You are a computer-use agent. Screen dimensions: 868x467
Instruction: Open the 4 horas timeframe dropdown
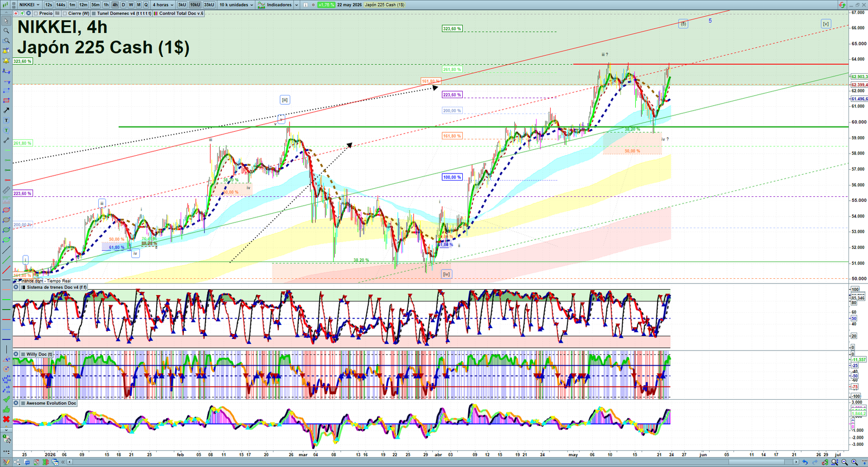point(163,4)
